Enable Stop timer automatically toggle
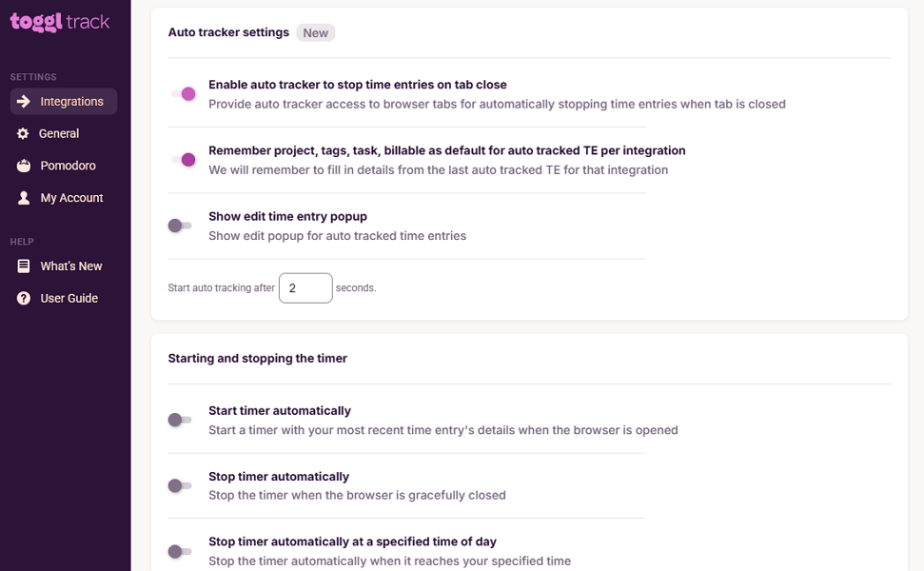Viewport: 924px width, 571px height. (x=180, y=485)
